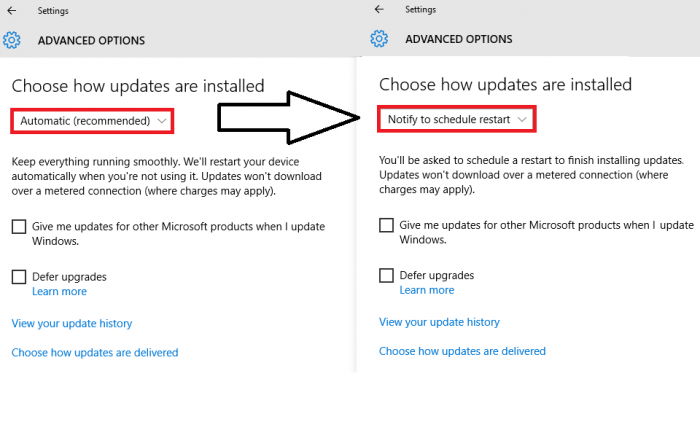Click the gear icon in left window
The image size is (700, 438).
point(12,40)
